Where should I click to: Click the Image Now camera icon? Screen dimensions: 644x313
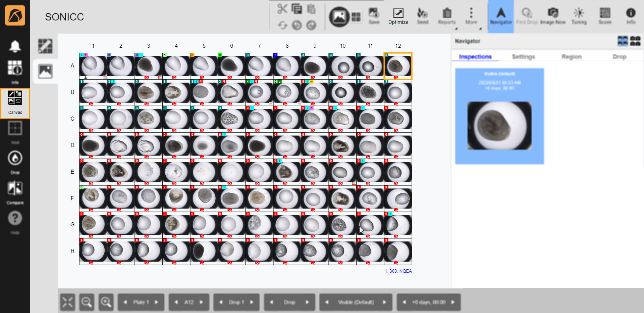point(552,16)
